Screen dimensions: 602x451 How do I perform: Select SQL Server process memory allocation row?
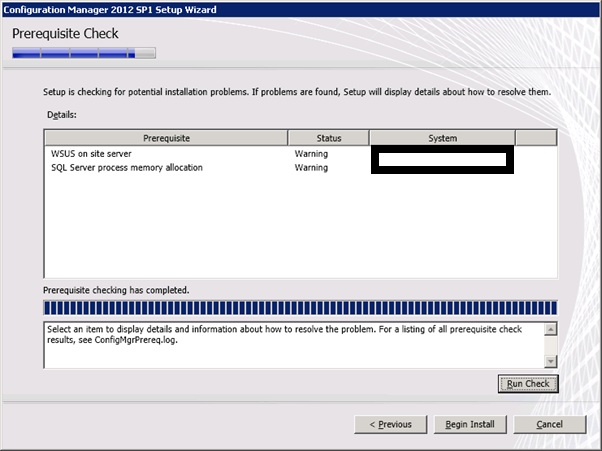pos(127,167)
